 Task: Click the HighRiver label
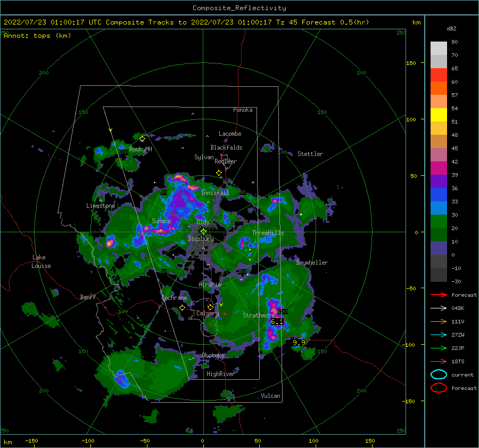[x=220, y=374]
